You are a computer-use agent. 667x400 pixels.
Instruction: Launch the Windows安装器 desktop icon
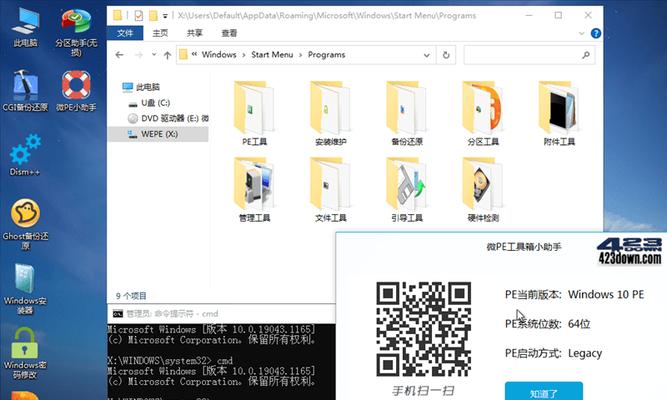25,289
